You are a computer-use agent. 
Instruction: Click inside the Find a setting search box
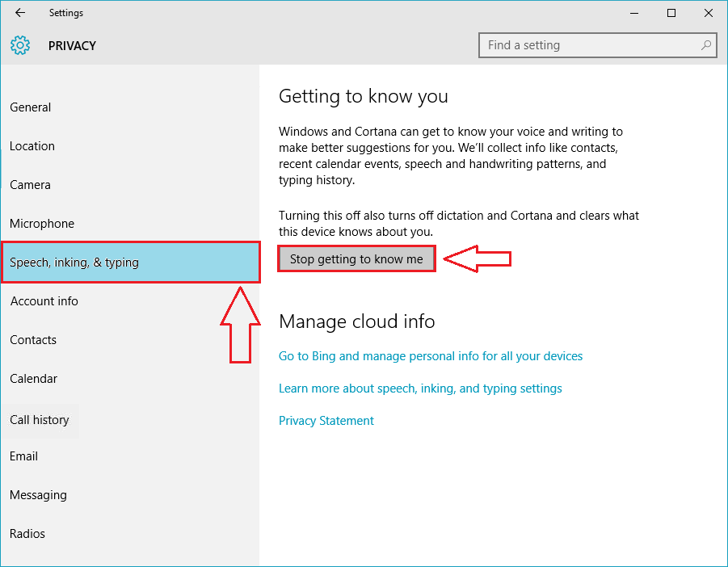[x=590, y=45]
